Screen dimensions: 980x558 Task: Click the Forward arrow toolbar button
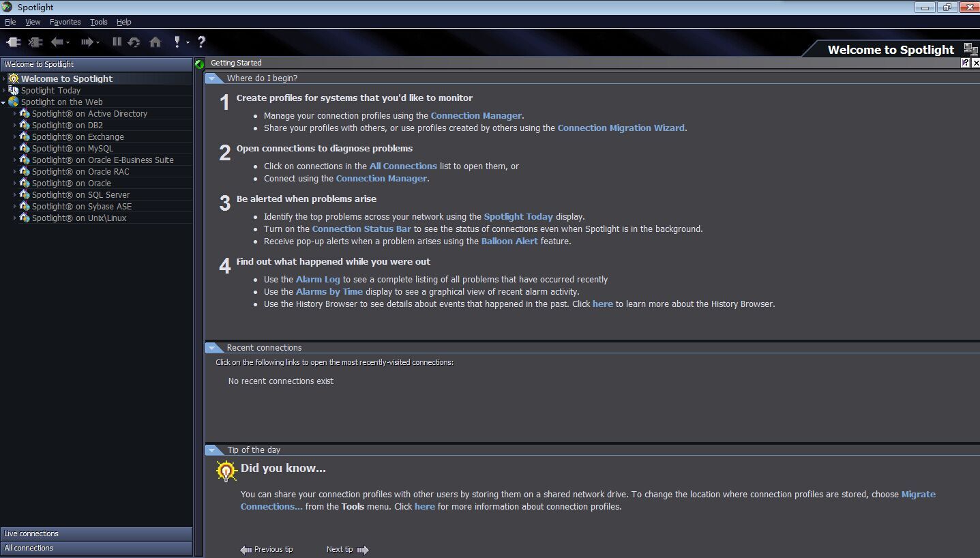pos(87,42)
